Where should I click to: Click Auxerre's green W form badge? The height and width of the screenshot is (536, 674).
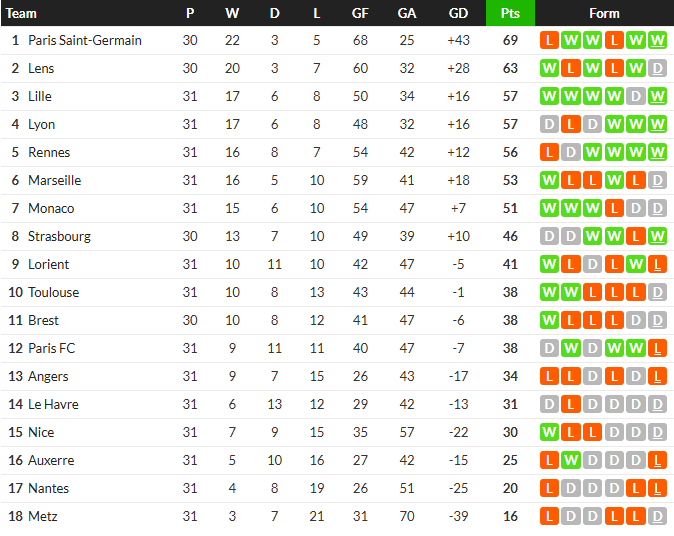point(571,460)
